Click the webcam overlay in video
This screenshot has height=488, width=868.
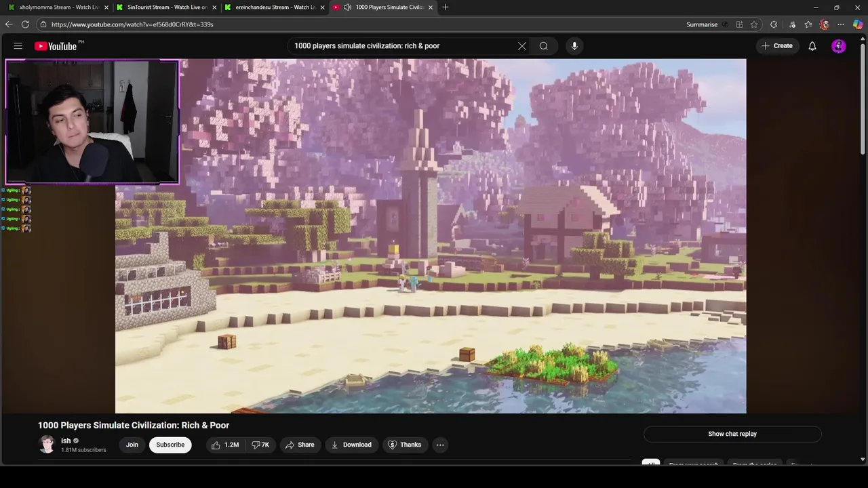pos(92,122)
